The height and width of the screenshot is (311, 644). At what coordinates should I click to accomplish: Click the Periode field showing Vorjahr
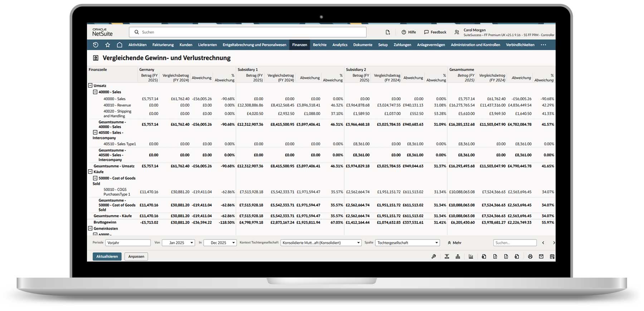coord(128,243)
